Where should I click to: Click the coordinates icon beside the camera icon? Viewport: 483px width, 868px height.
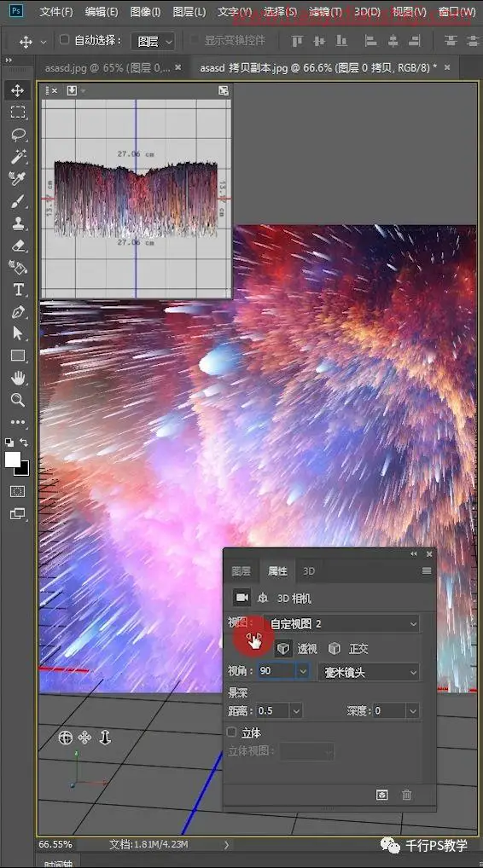click(263, 599)
